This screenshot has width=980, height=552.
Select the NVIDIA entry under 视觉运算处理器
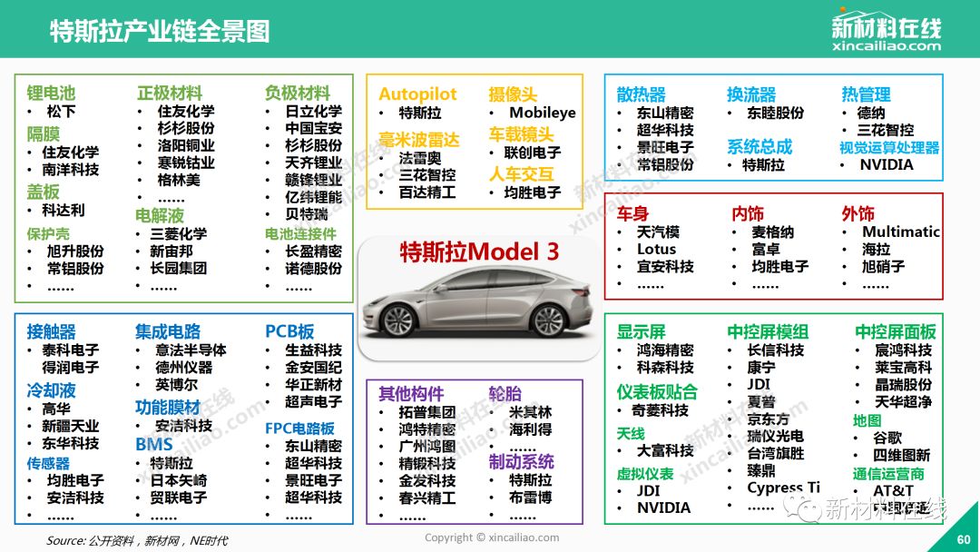tap(886, 165)
